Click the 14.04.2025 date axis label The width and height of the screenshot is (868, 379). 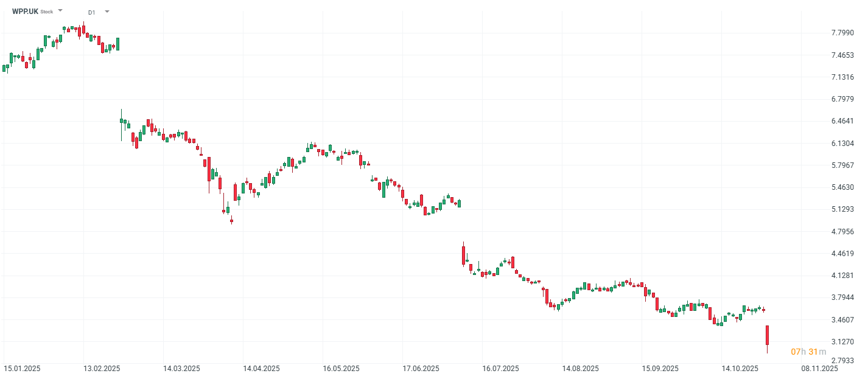pyautogui.click(x=261, y=369)
